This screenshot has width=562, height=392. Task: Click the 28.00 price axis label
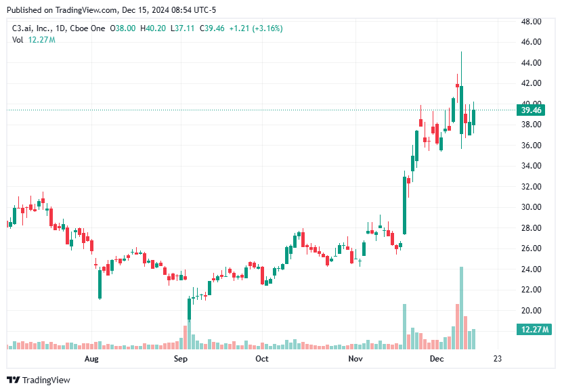pyautogui.click(x=531, y=228)
